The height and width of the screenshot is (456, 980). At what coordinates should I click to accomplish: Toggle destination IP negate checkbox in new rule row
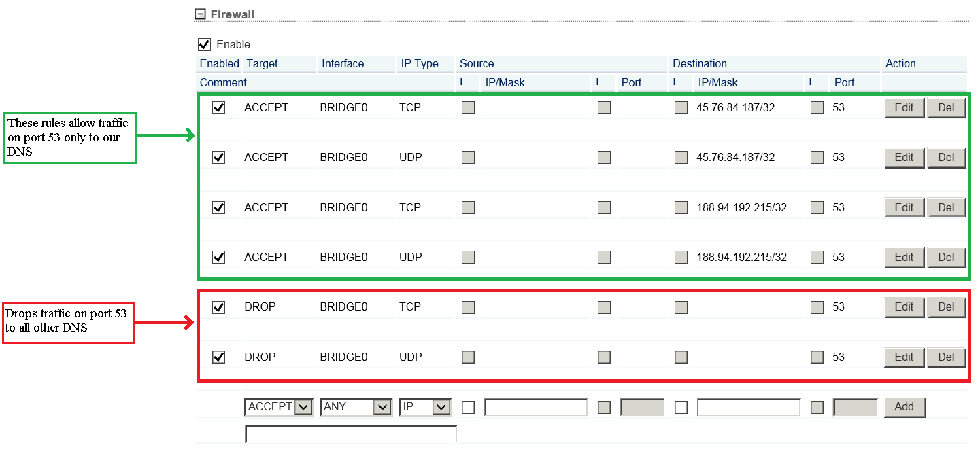click(681, 407)
